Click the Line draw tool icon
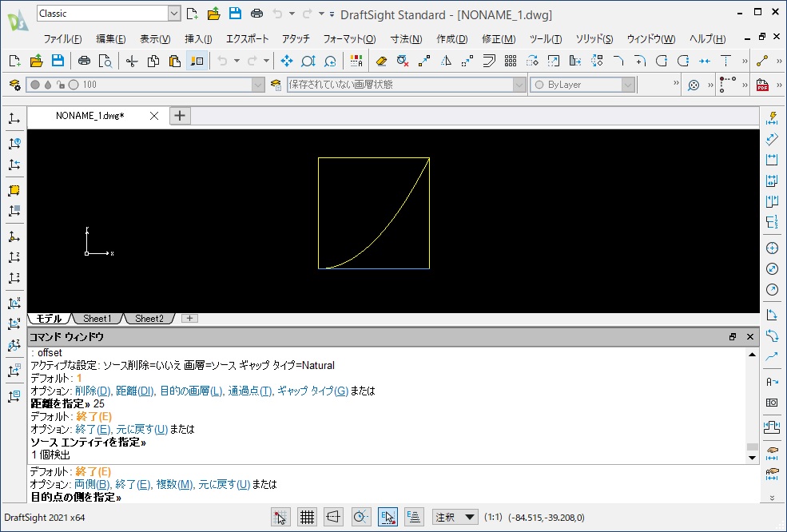787x532 pixels. tap(762, 62)
